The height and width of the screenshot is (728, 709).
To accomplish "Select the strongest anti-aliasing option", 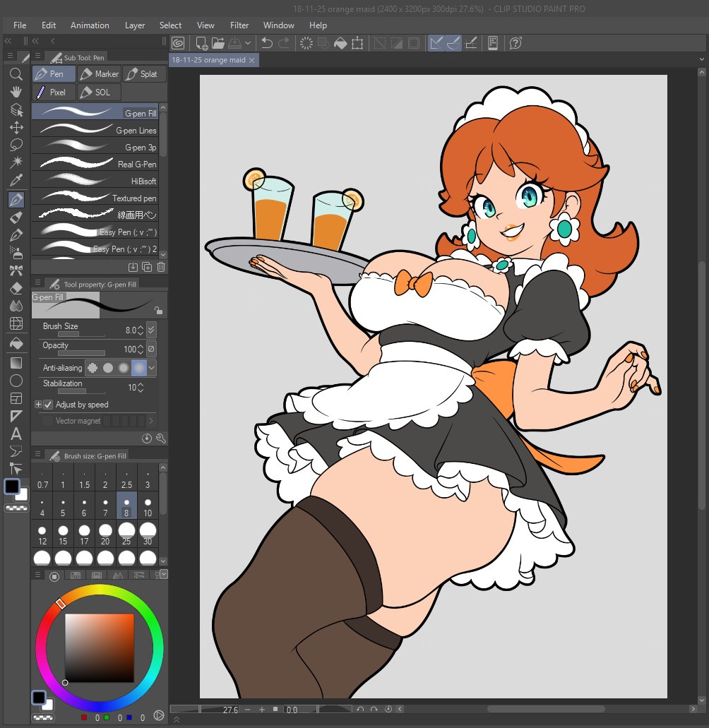I will tap(138, 368).
